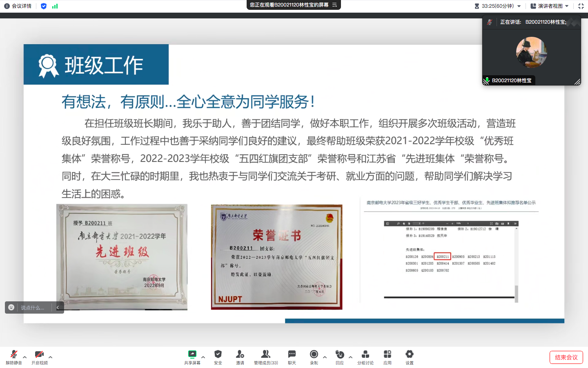The width and height of the screenshot is (588, 368).
Task: Open the 分组讨论 breakout rooms
Action: tap(365, 357)
